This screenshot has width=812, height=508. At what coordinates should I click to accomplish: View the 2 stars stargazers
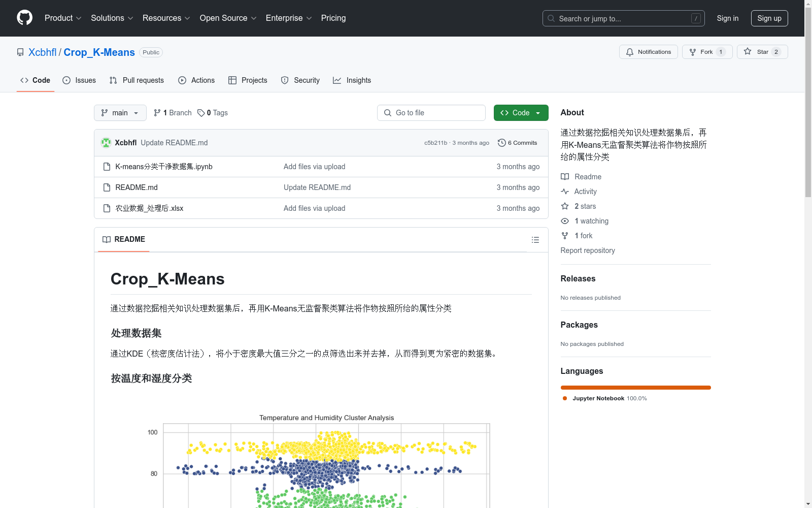tap(579, 206)
